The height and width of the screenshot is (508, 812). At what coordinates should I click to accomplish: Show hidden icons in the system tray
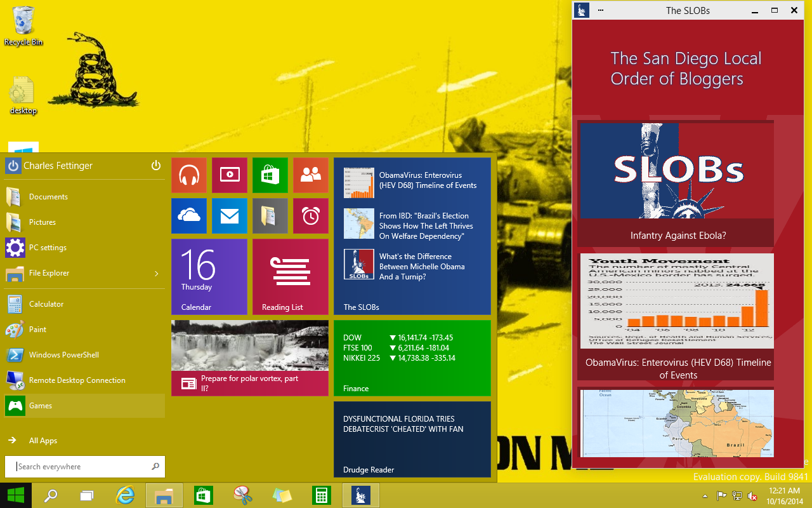pyautogui.click(x=705, y=496)
